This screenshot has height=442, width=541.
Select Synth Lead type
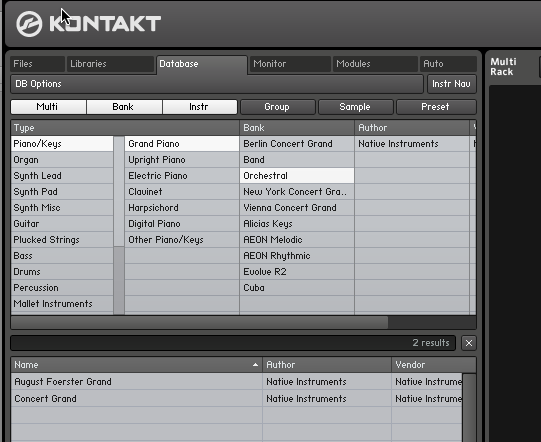tap(62, 176)
